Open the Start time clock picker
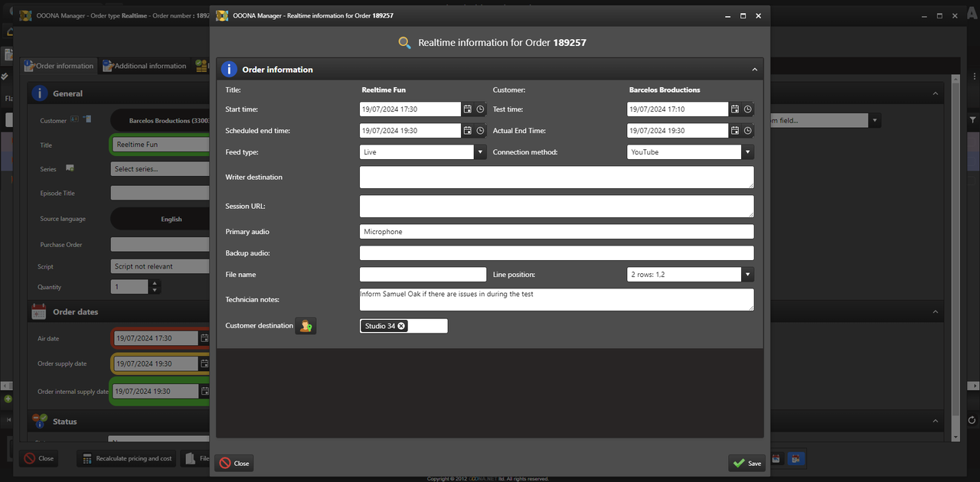The image size is (980, 482). coord(480,109)
